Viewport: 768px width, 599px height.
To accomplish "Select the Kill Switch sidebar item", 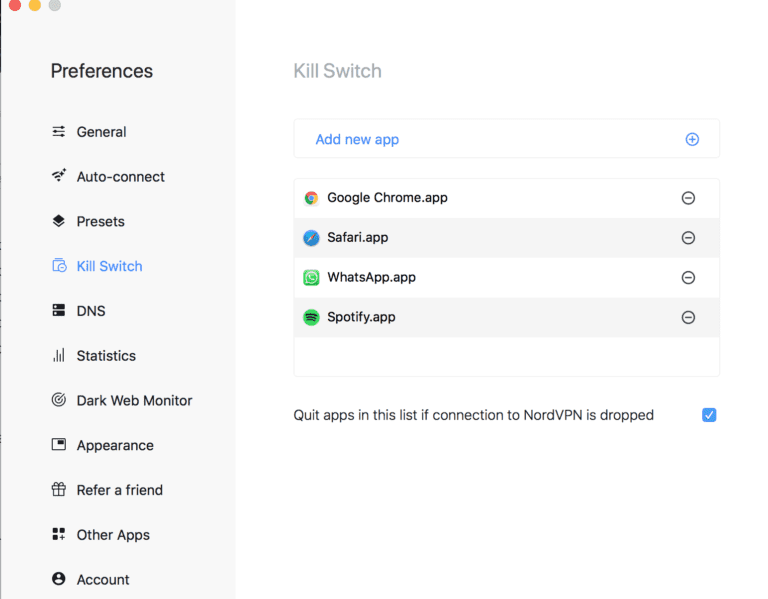I will [x=109, y=266].
